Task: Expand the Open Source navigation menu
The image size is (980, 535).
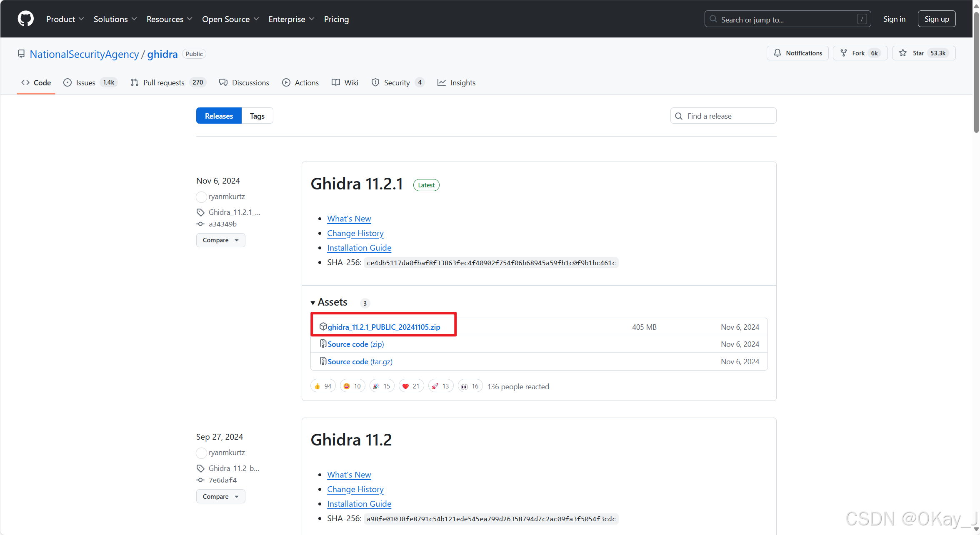Action: click(230, 19)
